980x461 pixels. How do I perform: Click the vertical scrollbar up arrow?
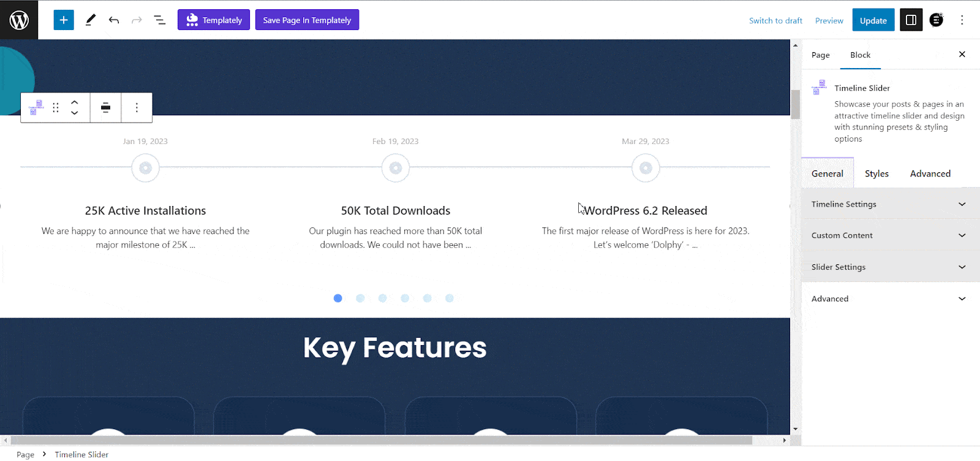(x=795, y=45)
